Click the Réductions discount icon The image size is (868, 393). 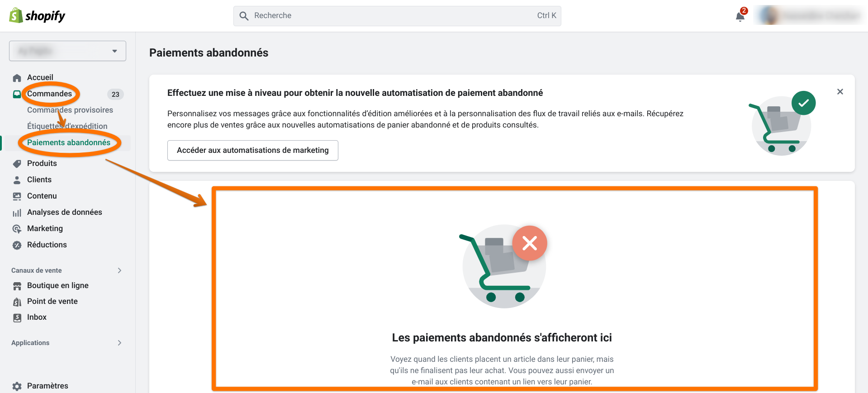(17, 245)
